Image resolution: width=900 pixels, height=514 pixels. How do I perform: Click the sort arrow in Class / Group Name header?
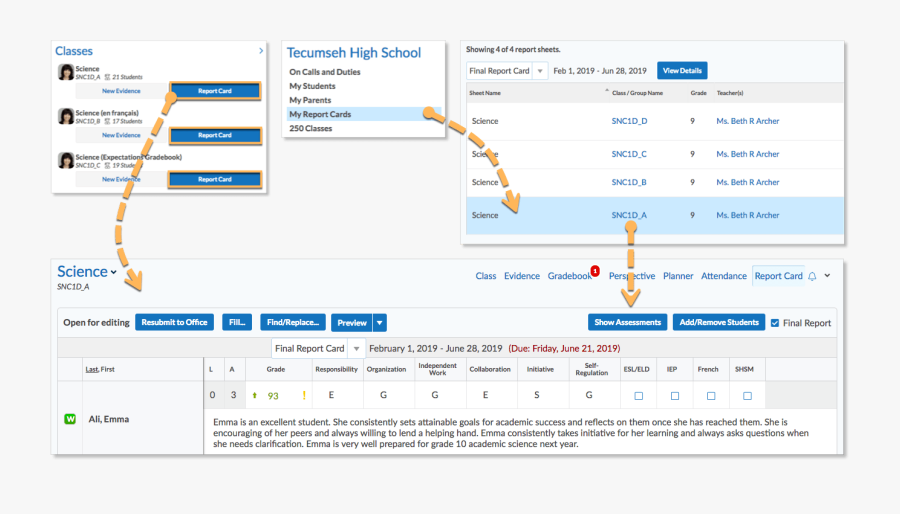pyautogui.click(x=606, y=91)
